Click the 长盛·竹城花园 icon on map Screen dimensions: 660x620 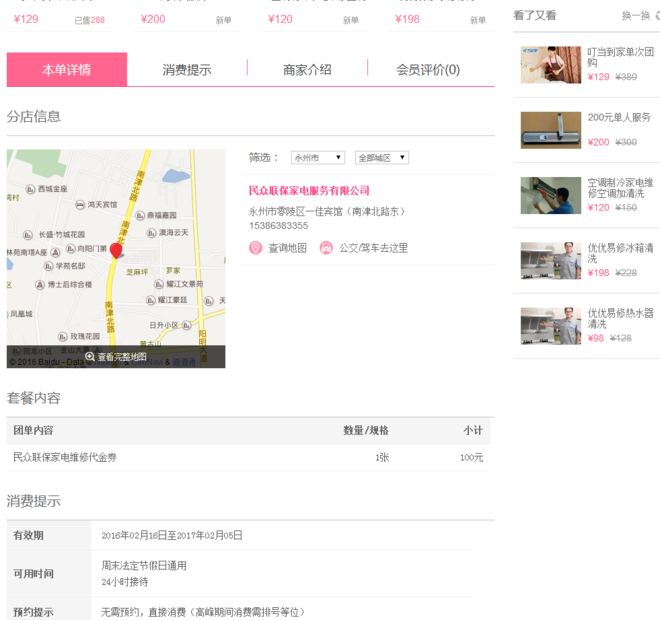pos(28,235)
